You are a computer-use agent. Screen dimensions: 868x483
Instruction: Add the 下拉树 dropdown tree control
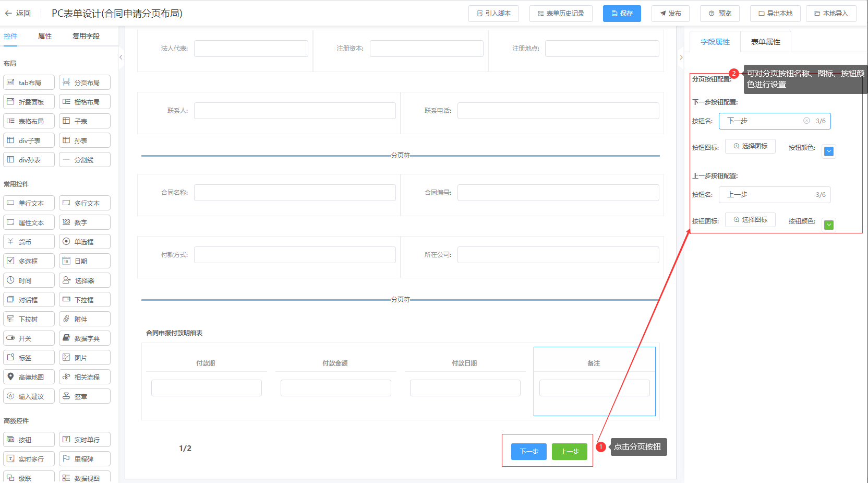tap(29, 319)
